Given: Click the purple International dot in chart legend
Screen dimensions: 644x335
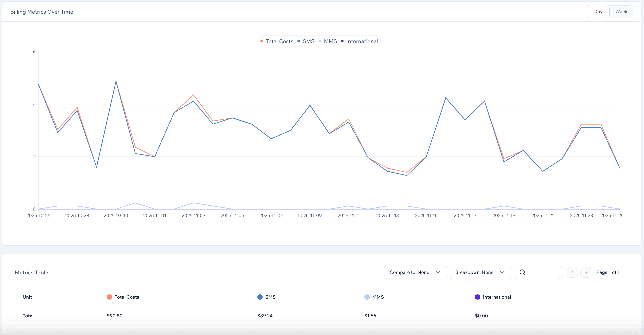Looking at the screenshot, I should click(343, 41).
